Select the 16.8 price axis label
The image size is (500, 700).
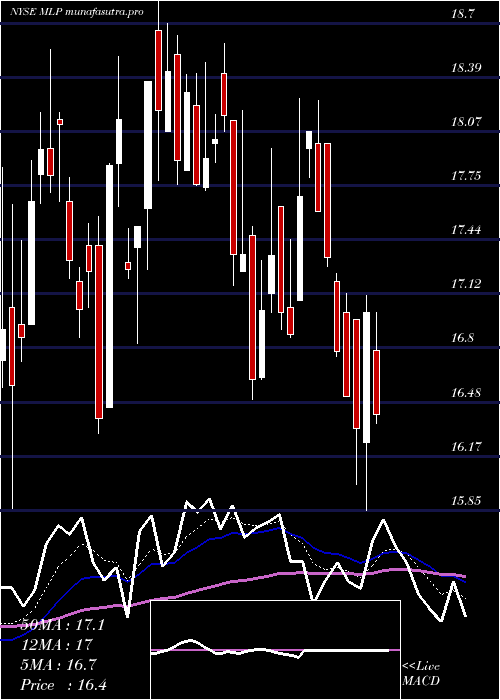pos(463,338)
